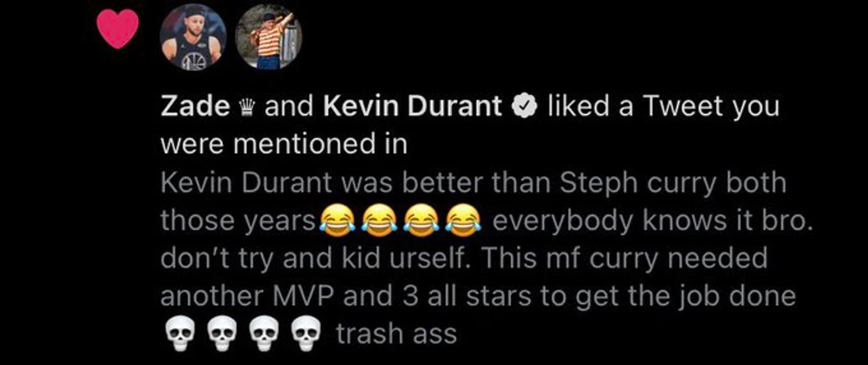Click the verified checkmark badge
The width and height of the screenshot is (868, 365).
coord(524,108)
